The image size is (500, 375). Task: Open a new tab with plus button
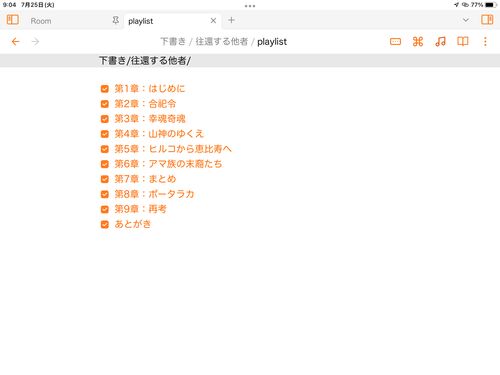coord(231,20)
